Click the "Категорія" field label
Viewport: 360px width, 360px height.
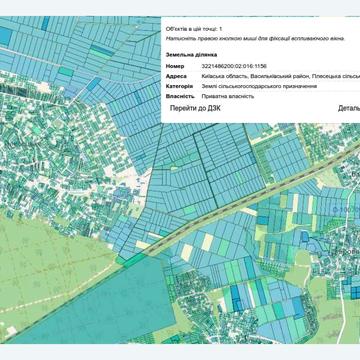[179, 86]
